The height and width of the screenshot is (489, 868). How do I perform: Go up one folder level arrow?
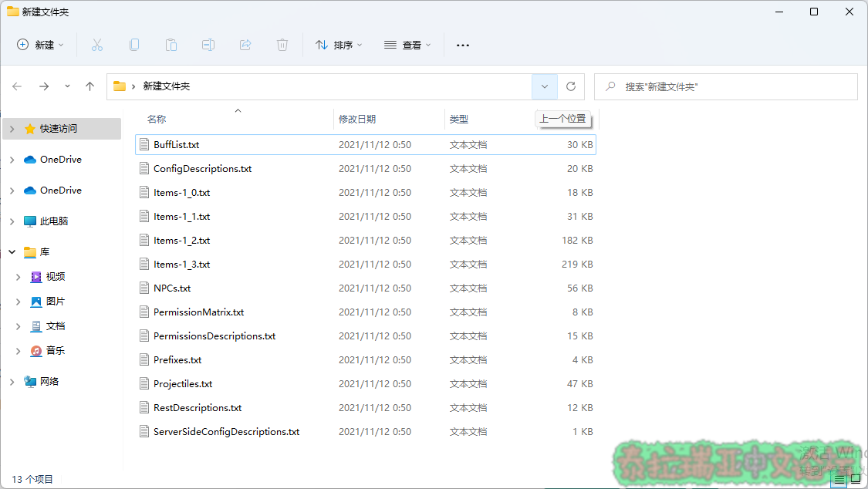[x=90, y=86]
